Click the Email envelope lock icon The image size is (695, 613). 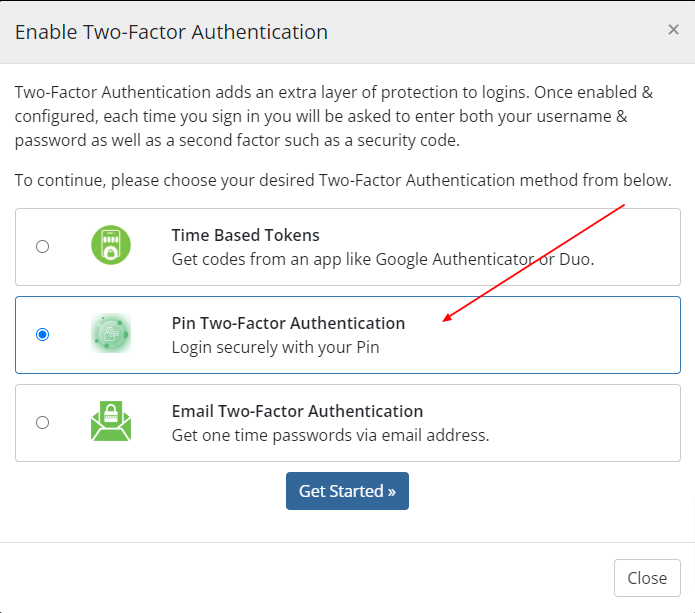[111, 421]
